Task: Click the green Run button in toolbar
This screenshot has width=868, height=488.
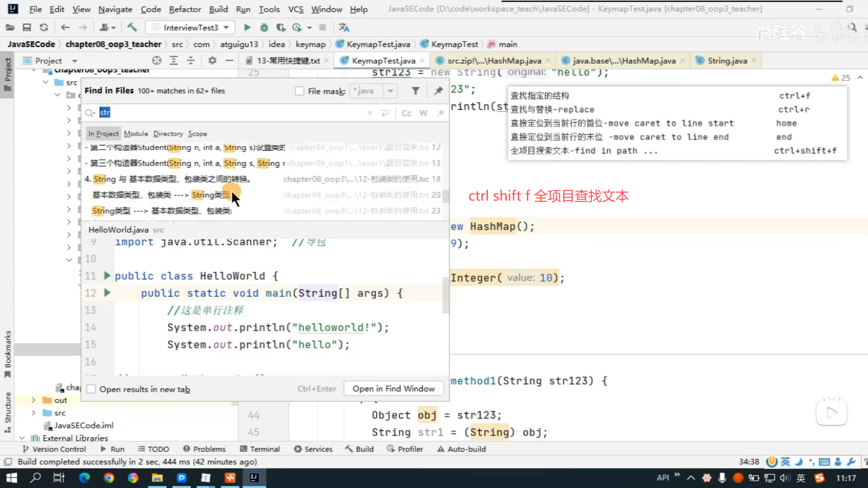Action: point(247,28)
